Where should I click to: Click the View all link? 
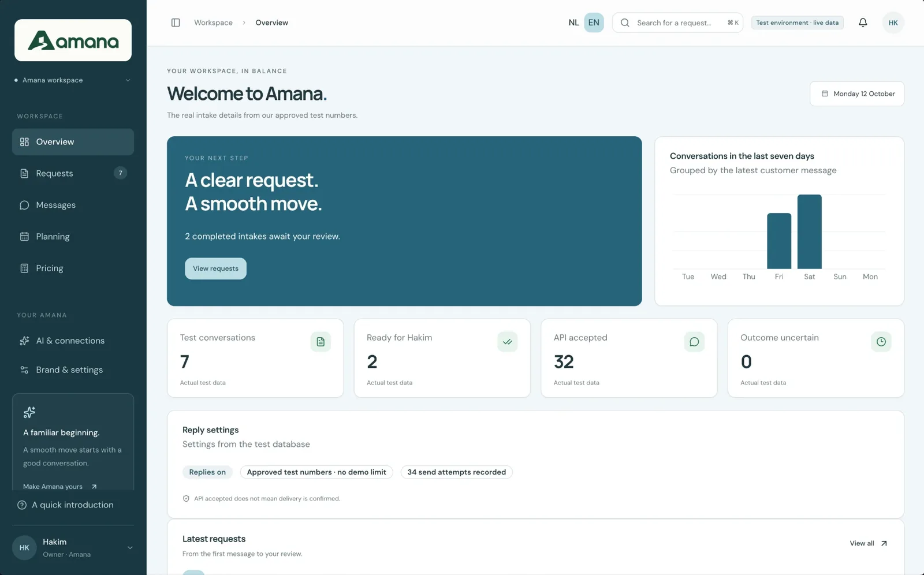tap(869, 543)
